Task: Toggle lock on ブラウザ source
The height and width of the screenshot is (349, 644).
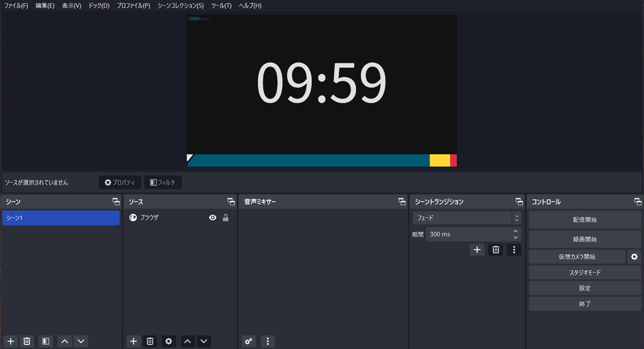Action: click(226, 218)
